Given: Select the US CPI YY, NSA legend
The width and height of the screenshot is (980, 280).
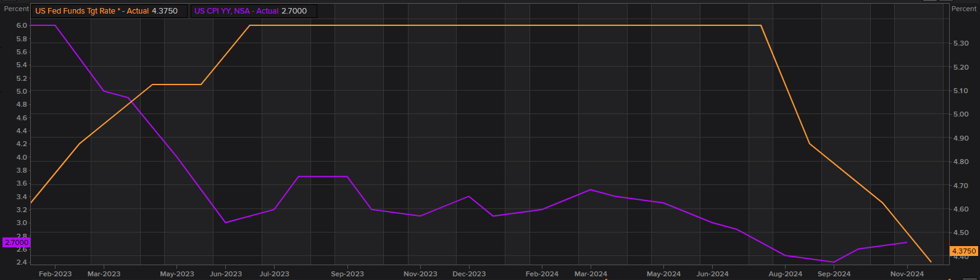Looking at the screenshot, I should pyautogui.click(x=252, y=11).
